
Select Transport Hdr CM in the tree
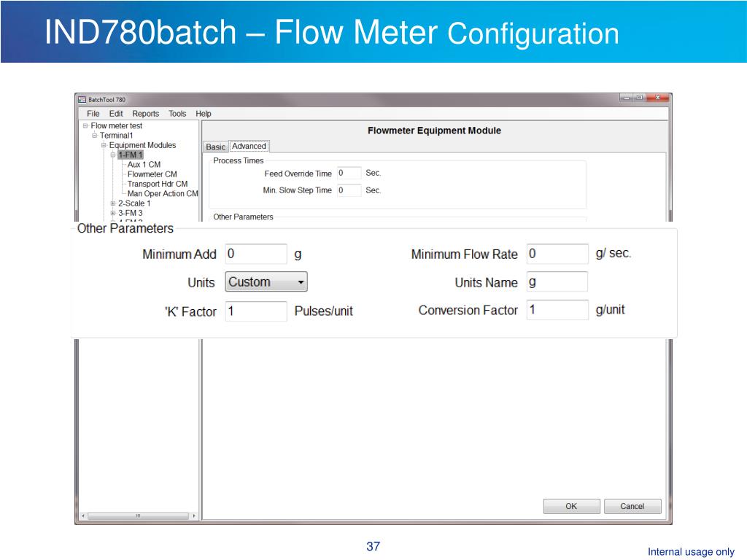[x=158, y=184]
